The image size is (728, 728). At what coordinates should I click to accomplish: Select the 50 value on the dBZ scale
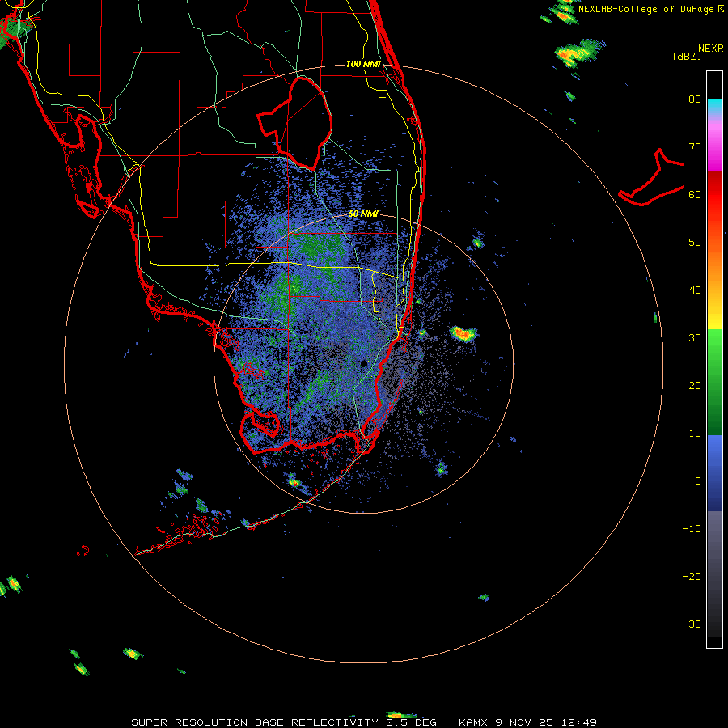pyautogui.click(x=695, y=243)
